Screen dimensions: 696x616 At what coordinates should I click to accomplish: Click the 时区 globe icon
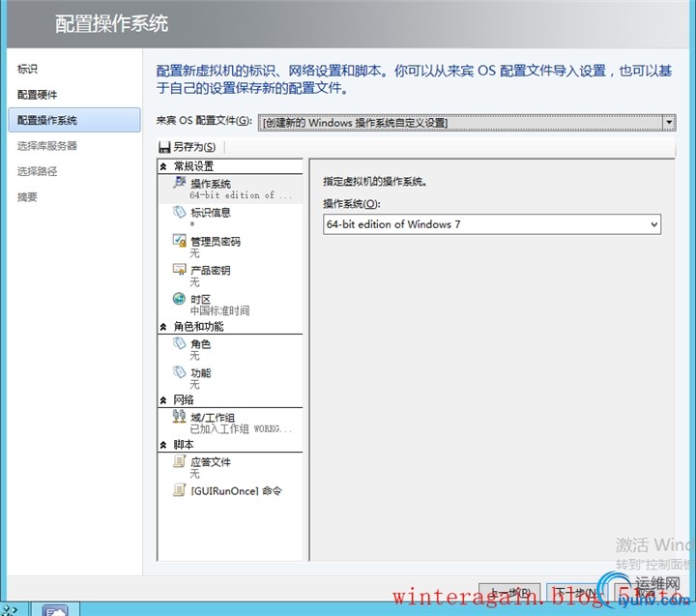(x=180, y=299)
